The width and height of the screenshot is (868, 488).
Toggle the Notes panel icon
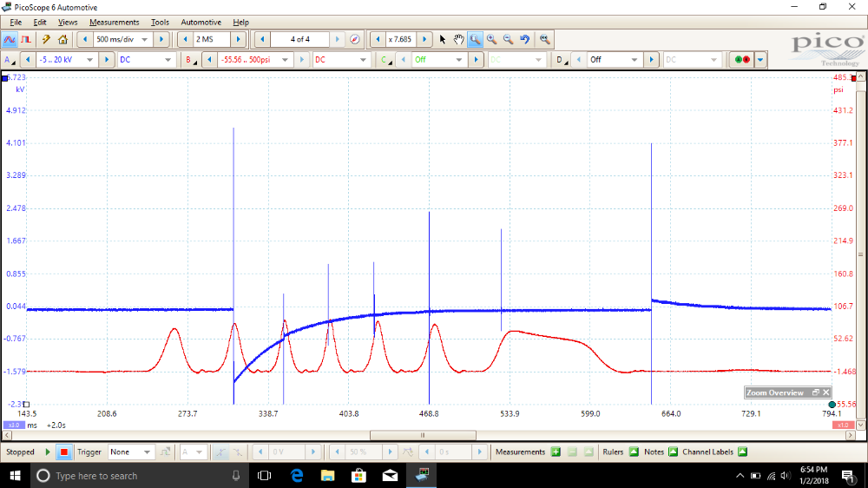tap(674, 452)
